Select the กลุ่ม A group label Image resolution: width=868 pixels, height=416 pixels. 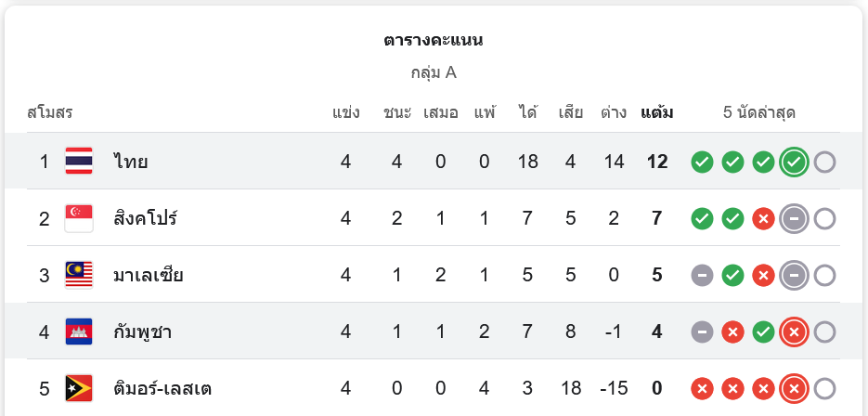click(x=434, y=72)
